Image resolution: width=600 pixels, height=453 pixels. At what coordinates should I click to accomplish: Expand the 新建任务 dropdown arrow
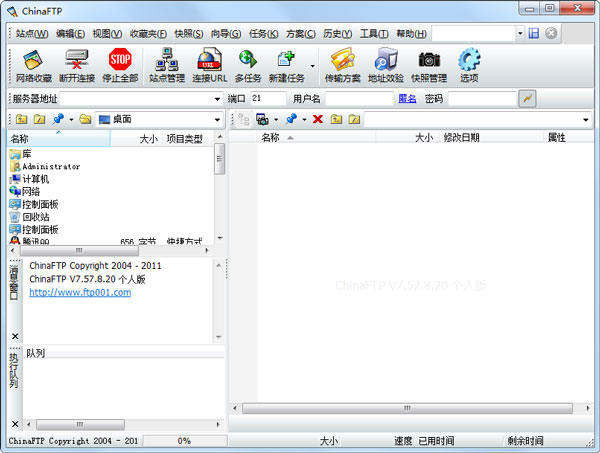tap(313, 66)
